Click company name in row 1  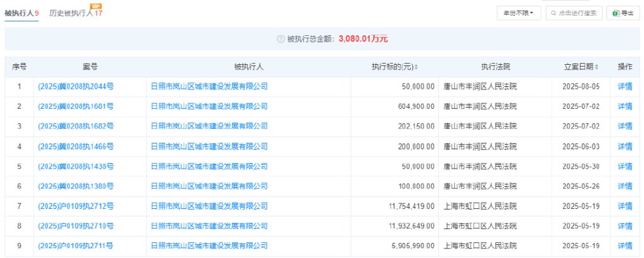click(209, 87)
